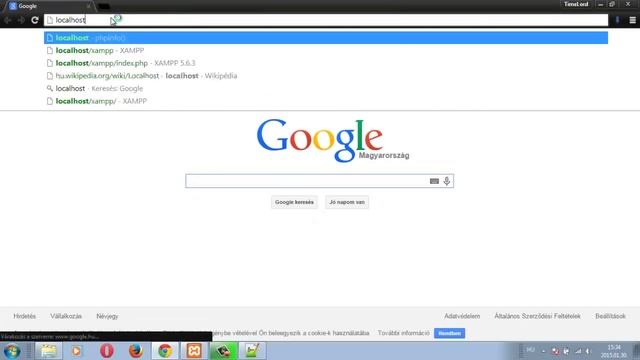Choose the localhost Keresés: Google suggestion
The height and width of the screenshot is (360, 640).
click(326, 88)
